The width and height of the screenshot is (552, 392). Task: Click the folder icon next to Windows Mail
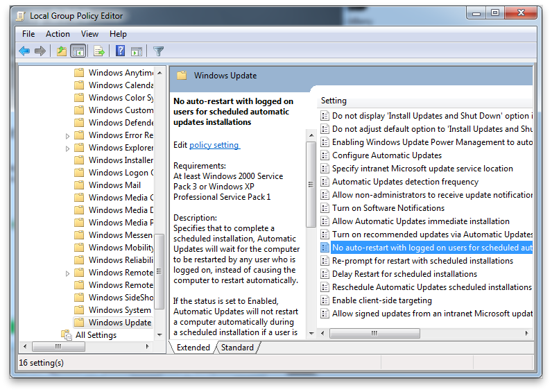(x=79, y=185)
